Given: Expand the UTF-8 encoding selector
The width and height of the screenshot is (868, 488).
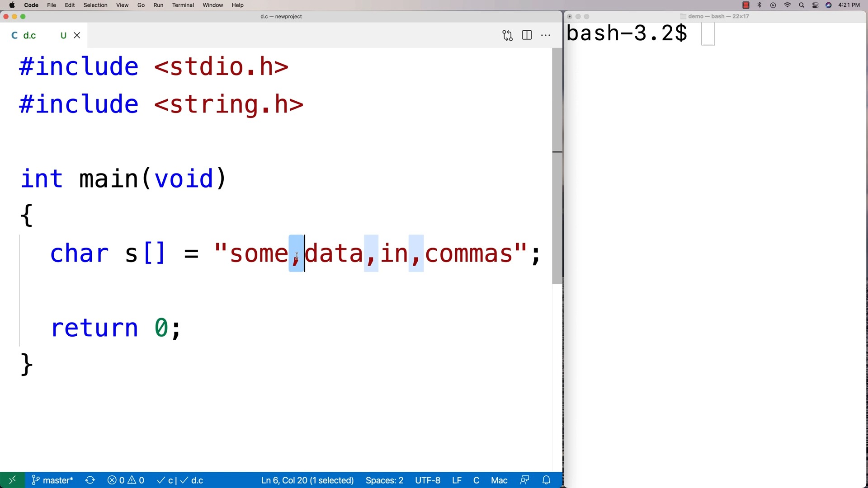Looking at the screenshot, I should pos(428,480).
